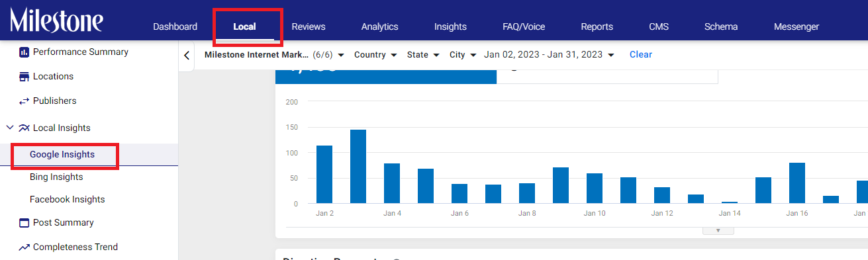This screenshot has width=868, height=260.
Task: Switch to the Reviews tab
Action: coord(309,26)
